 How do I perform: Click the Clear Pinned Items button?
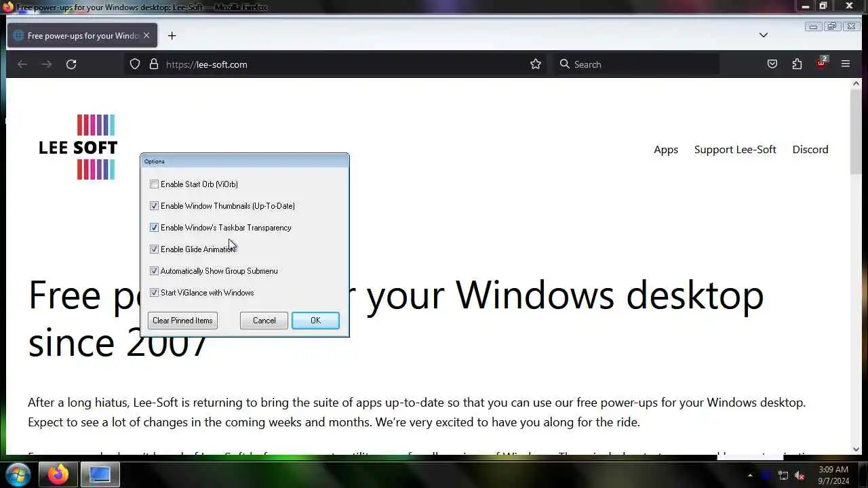[x=182, y=321]
